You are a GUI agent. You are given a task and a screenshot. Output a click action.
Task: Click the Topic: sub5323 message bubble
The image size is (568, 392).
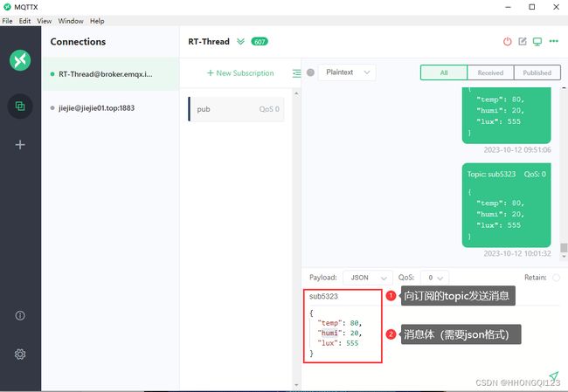point(507,205)
